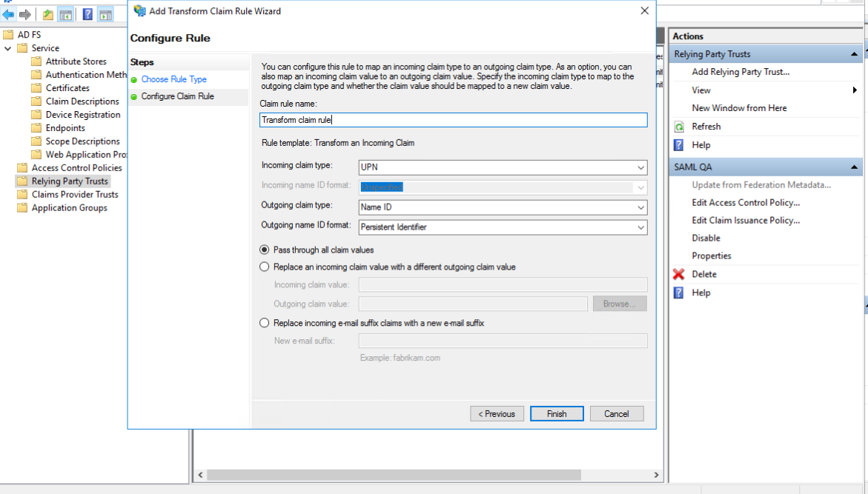868x494 pixels.
Task: Go back with the toolbar Back arrow
Action: pos(8,14)
